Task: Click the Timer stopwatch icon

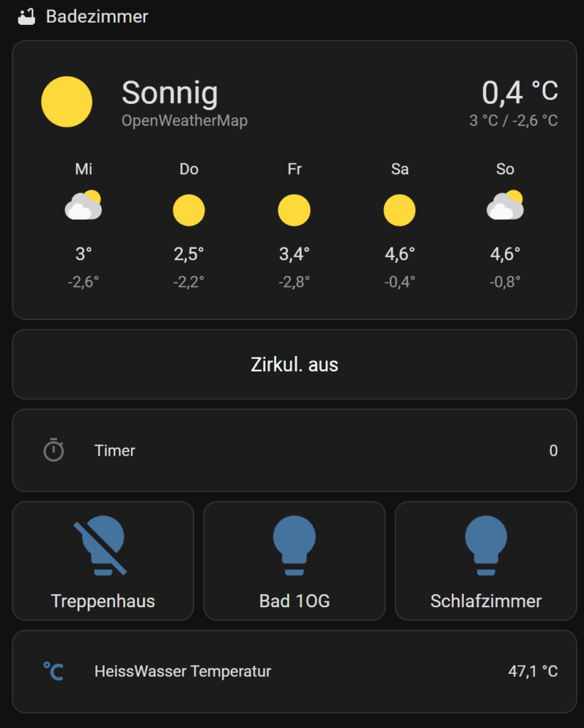Action: tap(54, 450)
